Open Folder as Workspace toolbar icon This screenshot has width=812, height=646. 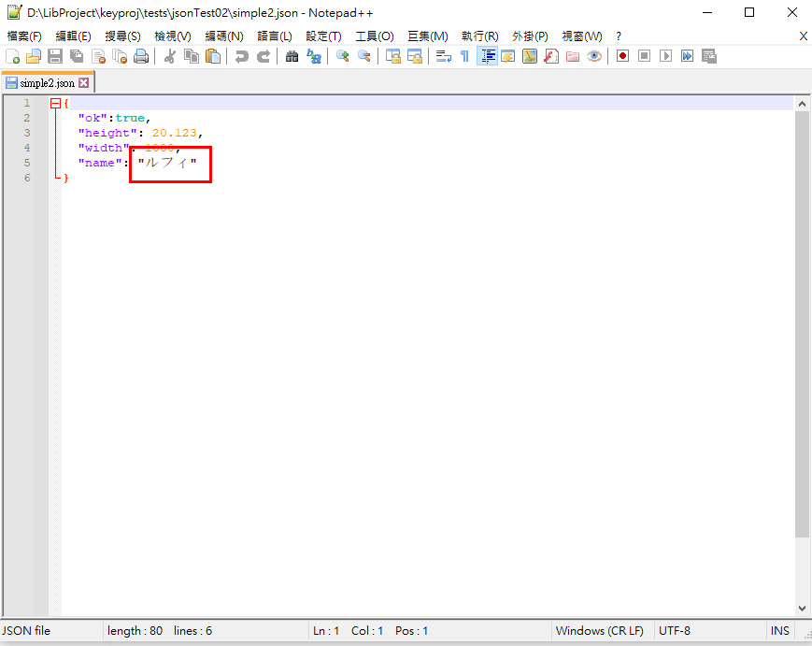572,56
